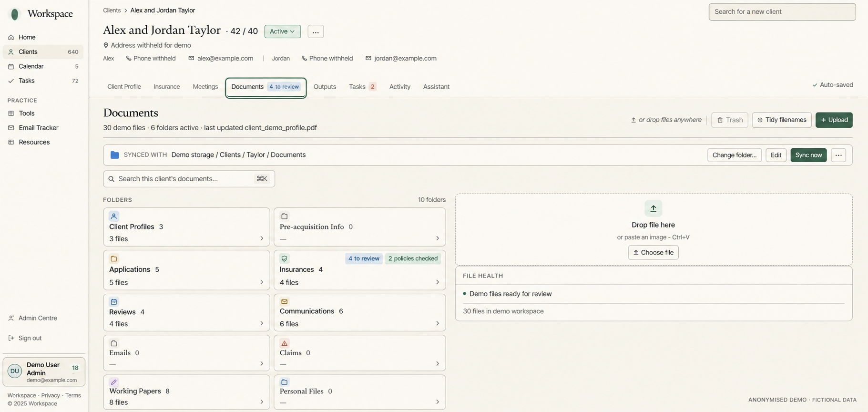Image resolution: width=868 pixels, height=412 pixels.
Task: Open the Trash button
Action: pos(730,120)
